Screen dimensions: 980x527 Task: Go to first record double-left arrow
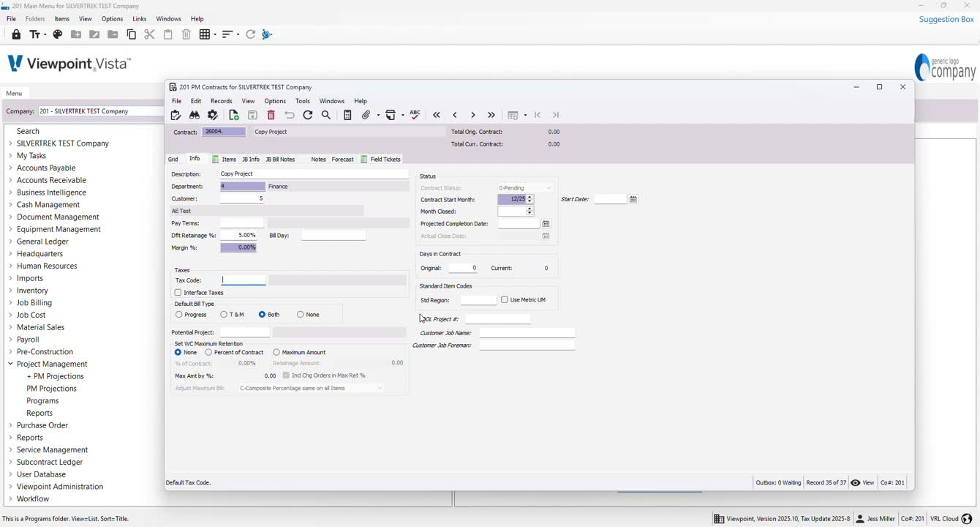coord(437,115)
